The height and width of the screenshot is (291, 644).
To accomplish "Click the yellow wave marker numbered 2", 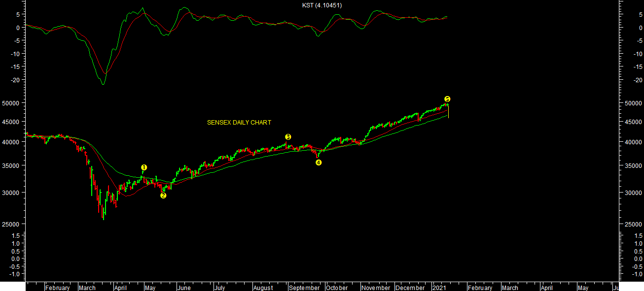I will [x=163, y=195].
